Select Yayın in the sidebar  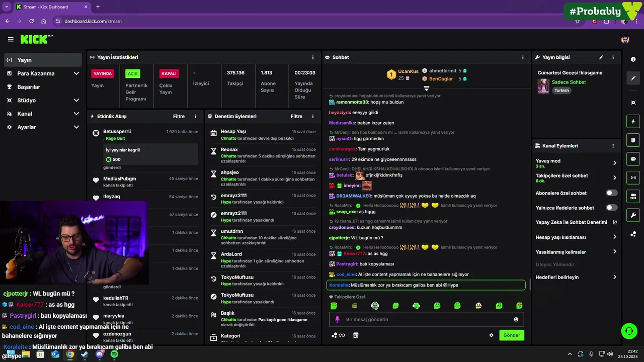click(42, 60)
